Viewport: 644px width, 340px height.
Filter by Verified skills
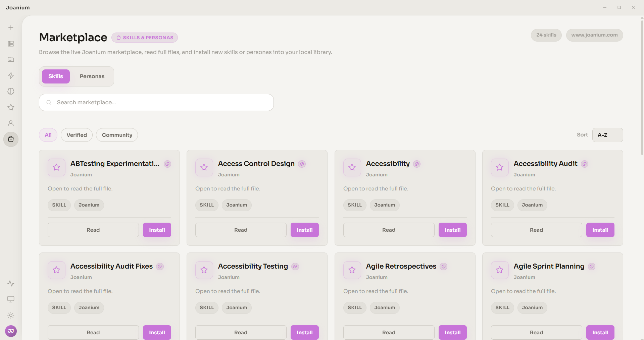point(77,135)
